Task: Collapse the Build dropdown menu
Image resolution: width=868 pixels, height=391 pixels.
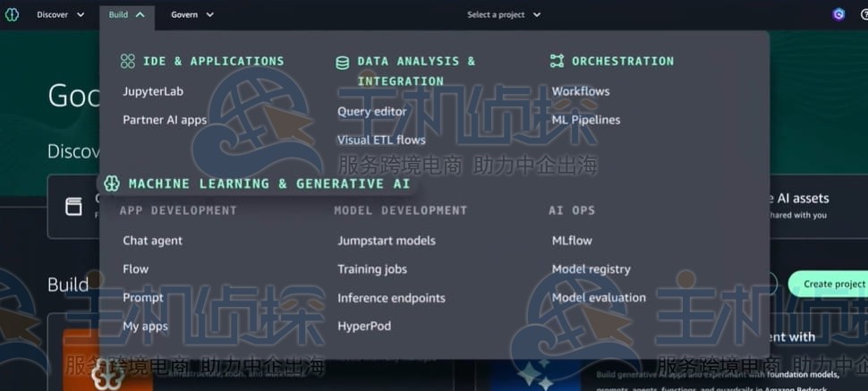Action: (x=126, y=14)
